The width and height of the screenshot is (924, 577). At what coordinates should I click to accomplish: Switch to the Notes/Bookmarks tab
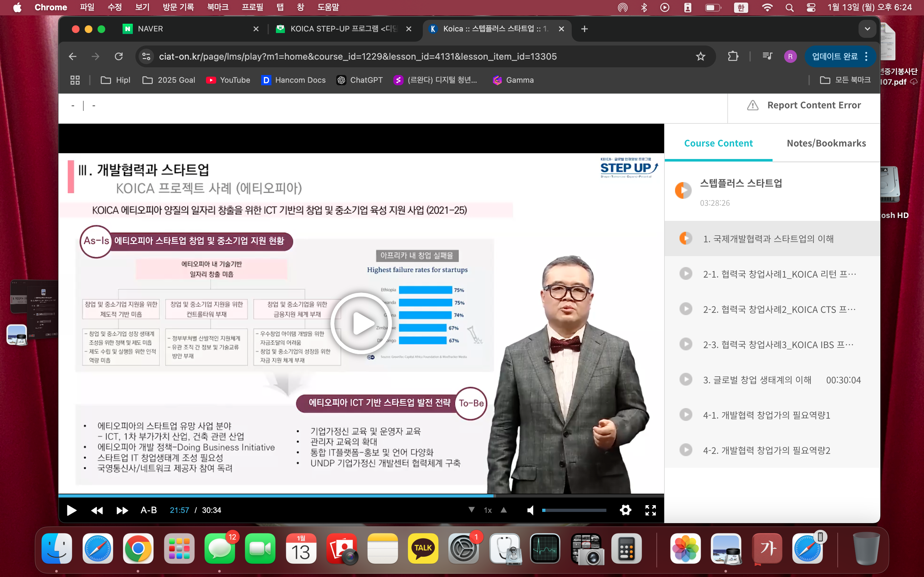(826, 143)
